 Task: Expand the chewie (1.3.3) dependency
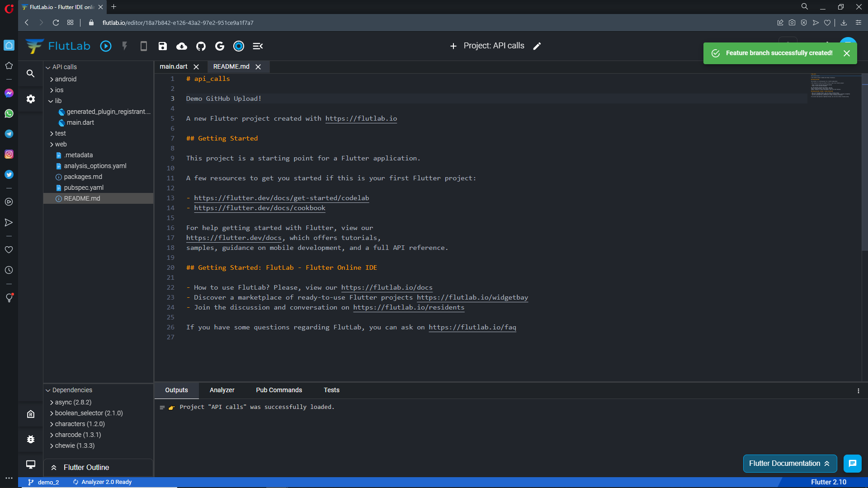[52, 446]
